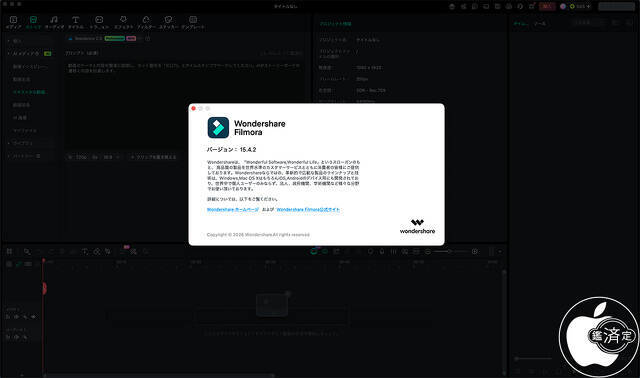Toggle visibility eye on video track
The height and width of the screenshot is (378, 640).
click(33, 316)
